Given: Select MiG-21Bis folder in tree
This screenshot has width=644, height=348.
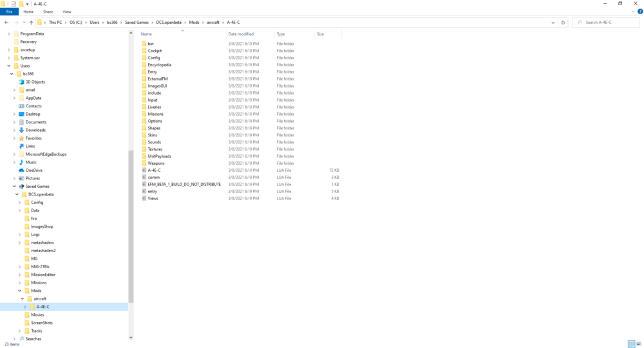Looking at the screenshot, I should (40, 267).
